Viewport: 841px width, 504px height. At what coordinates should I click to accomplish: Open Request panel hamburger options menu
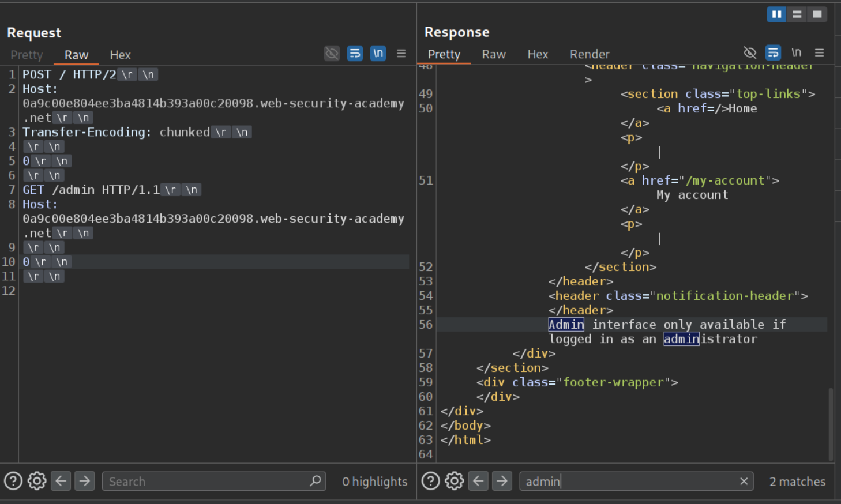tap(401, 54)
